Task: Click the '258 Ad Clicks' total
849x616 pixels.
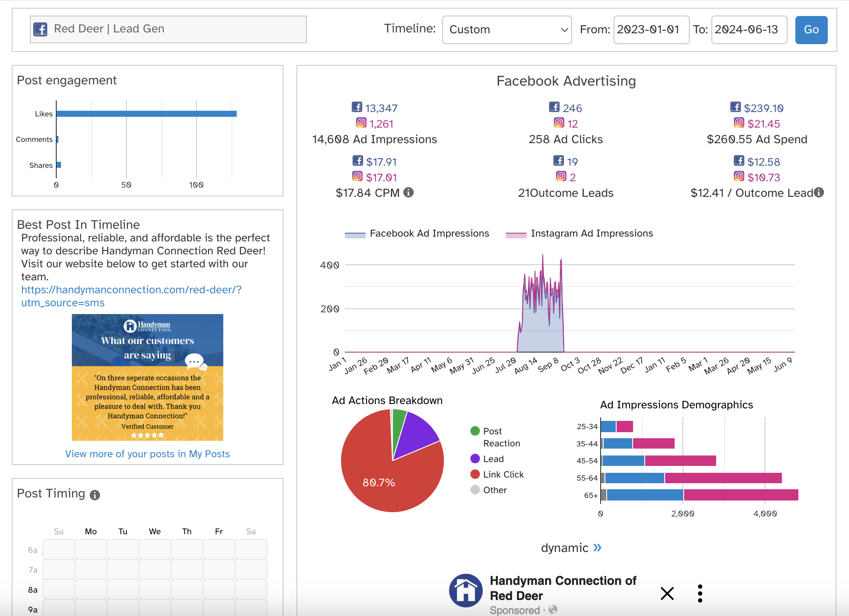Action: click(x=566, y=139)
